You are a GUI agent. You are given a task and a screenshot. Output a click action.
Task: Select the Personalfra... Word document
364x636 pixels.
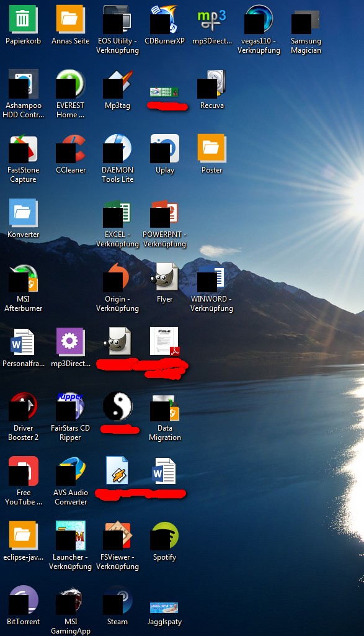point(23,341)
